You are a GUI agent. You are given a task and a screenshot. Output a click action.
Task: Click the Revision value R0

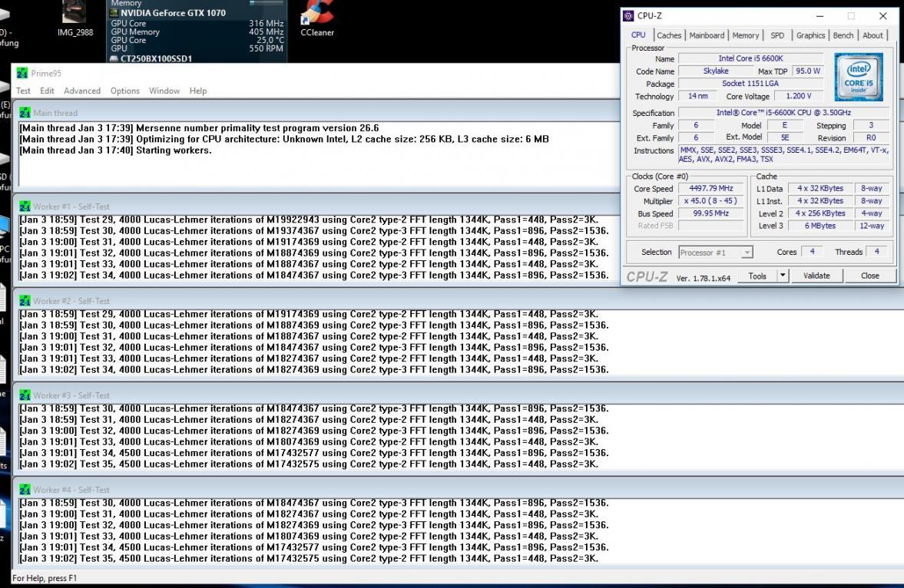click(870, 137)
